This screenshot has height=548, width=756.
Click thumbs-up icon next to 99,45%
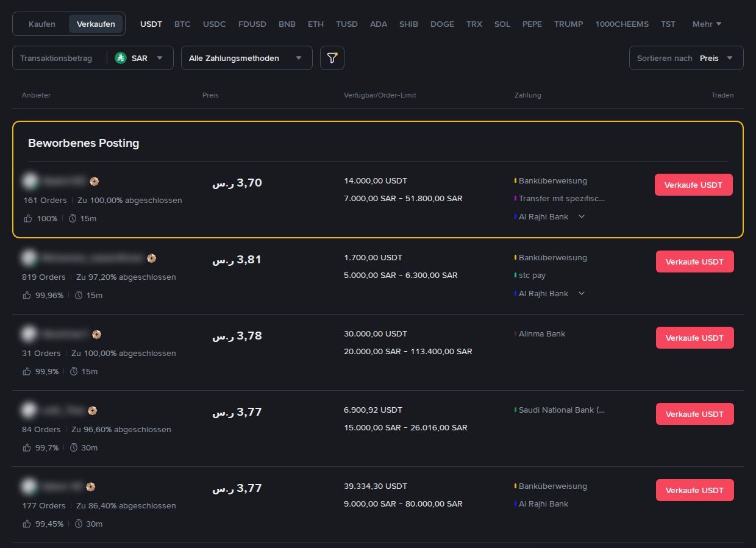pyautogui.click(x=26, y=524)
